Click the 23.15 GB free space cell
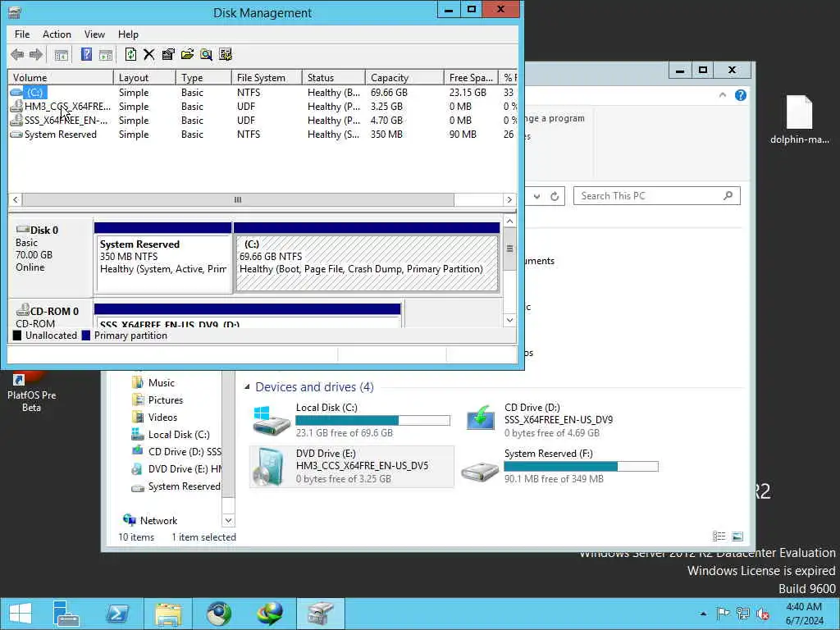The image size is (840, 630). tap(468, 92)
